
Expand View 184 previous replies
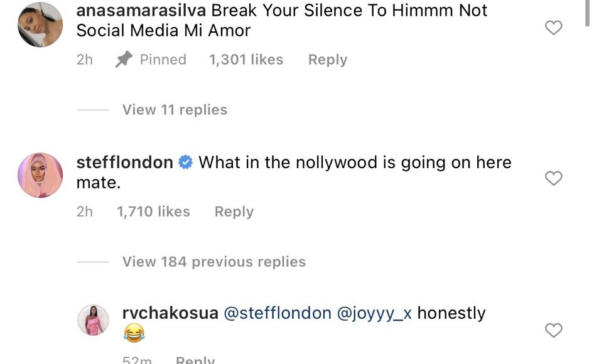[x=213, y=262]
